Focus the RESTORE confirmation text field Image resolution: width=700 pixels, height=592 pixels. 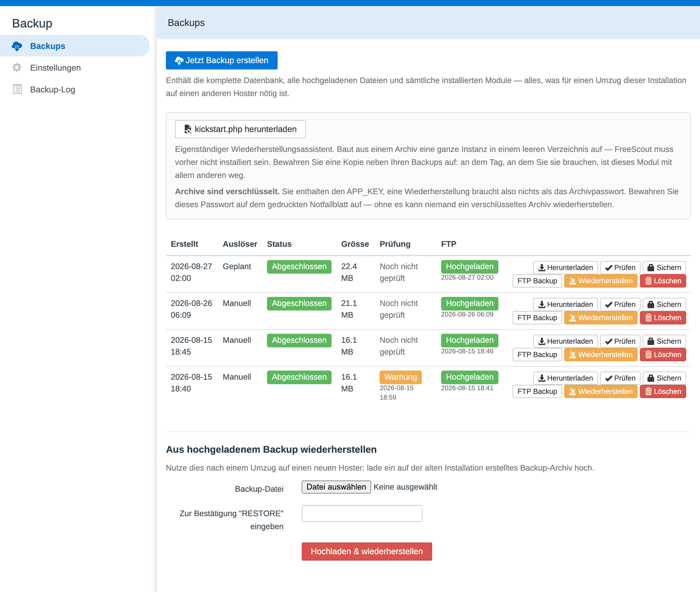click(362, 513)
